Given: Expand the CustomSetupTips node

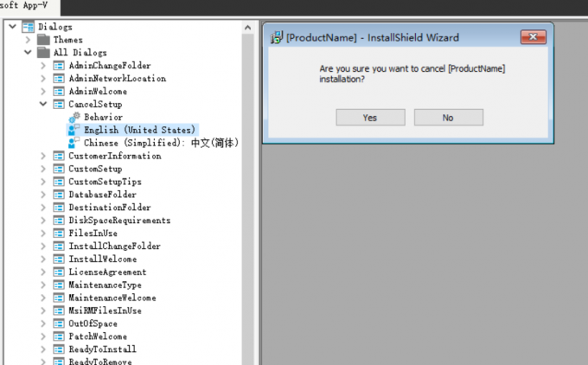Looking at the screenshot, I should tap(43, 182).
